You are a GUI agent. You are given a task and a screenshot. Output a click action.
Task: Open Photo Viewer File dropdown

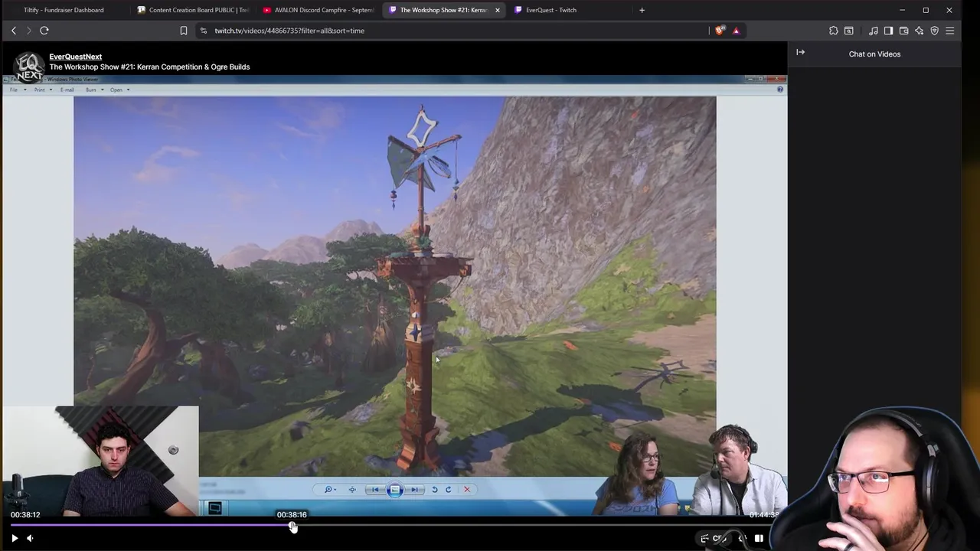coord(18,90)
